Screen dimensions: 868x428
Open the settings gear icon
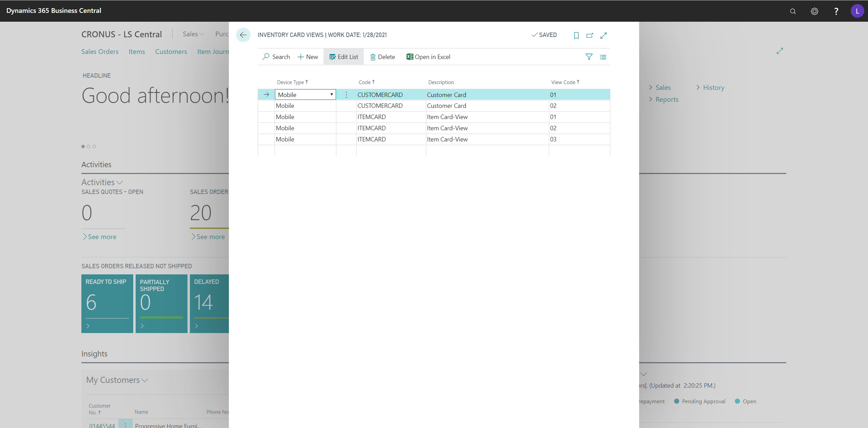click(x=814, y=11)
